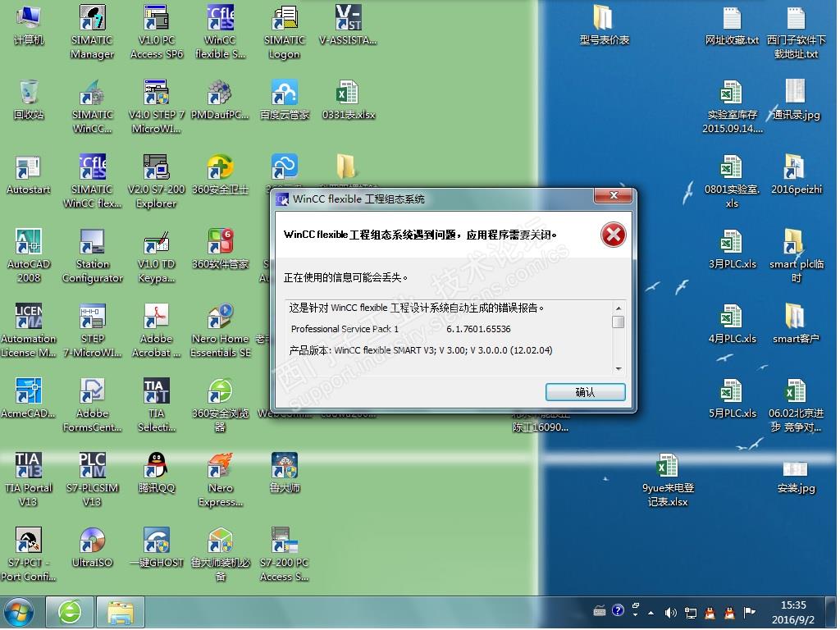Select the 腾讯QQ desktop icon
The width and height of the screenshot is (840, 630).
[157, 473]
